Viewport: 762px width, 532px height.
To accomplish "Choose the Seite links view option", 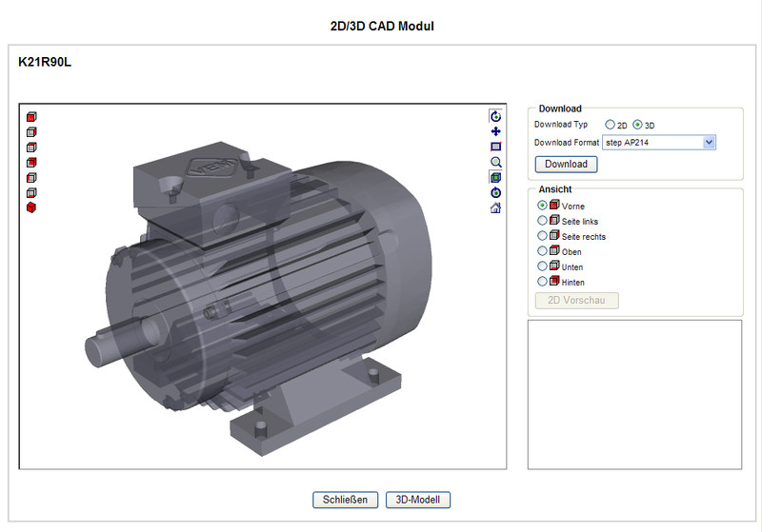I will [x=543, y=221].
